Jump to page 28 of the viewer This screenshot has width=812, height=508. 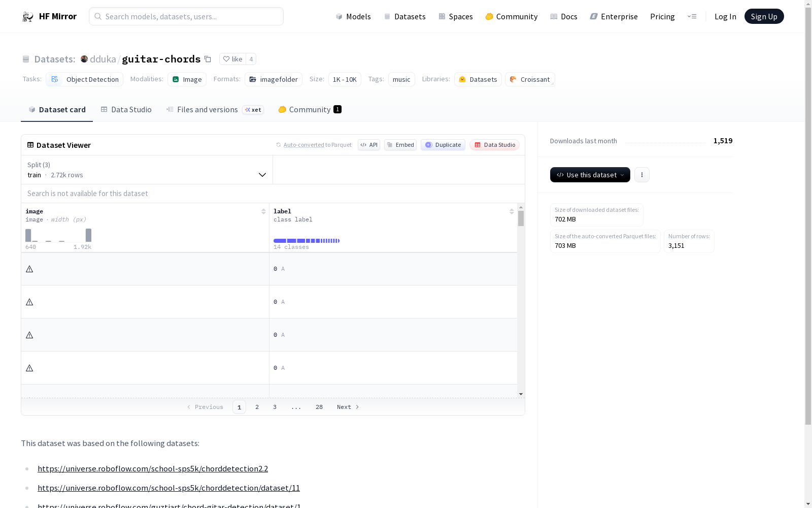click(319, 407)
